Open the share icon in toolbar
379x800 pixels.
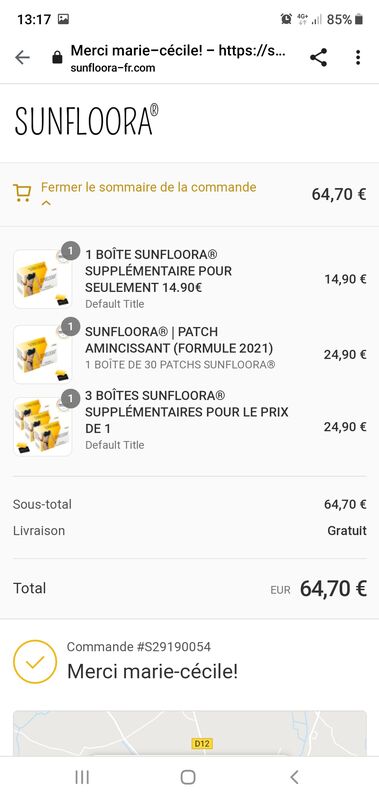tap(319, 58)
